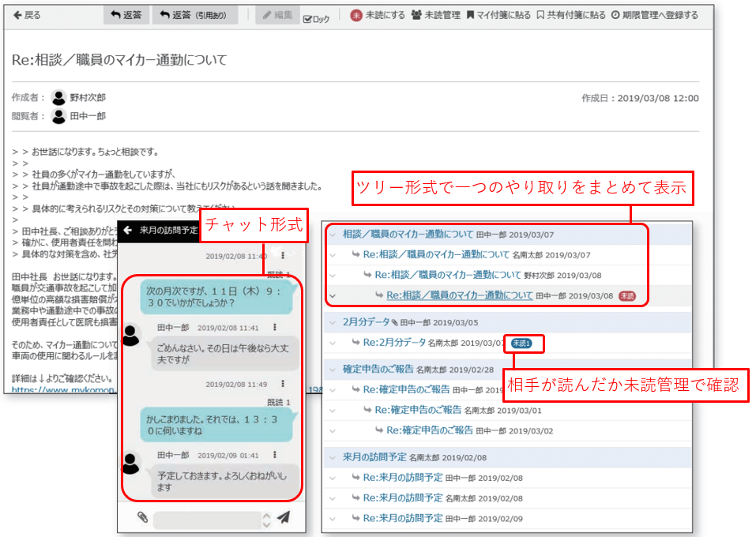Click 期限管理へ登録する in toolbar
This screenshot has width=756, height=537.
pos(655,15)
